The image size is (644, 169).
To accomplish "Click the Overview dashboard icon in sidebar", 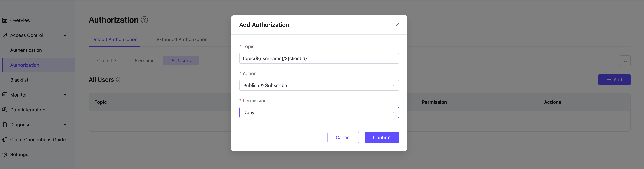I will coord(5,20).
